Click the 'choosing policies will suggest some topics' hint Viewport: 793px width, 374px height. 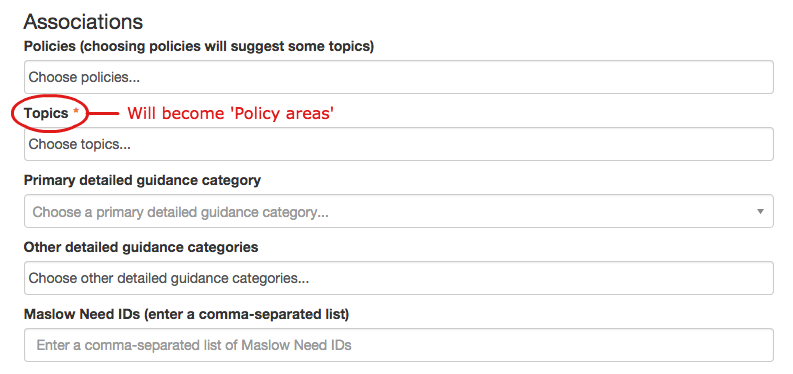225,46
